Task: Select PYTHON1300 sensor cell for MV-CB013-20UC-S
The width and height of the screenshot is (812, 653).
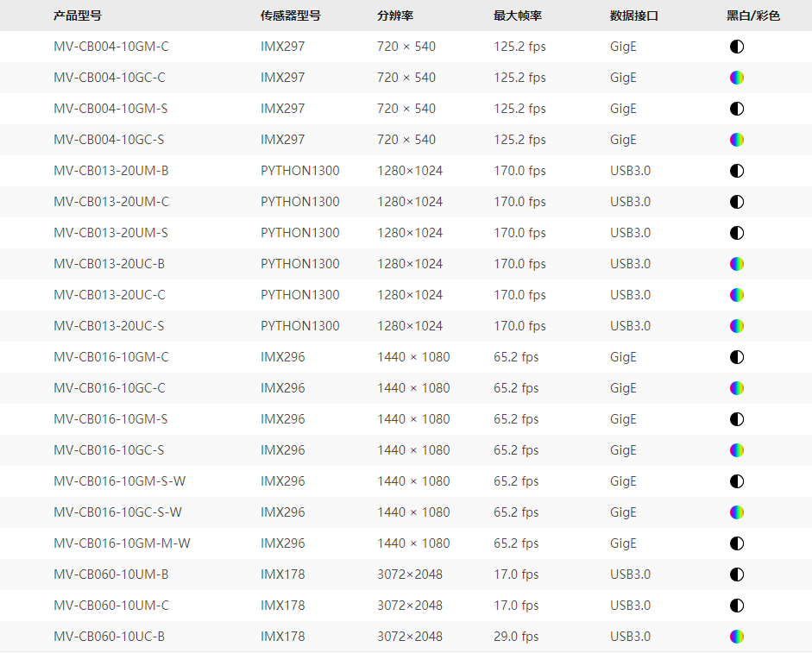Action: [x=300, y=326]
